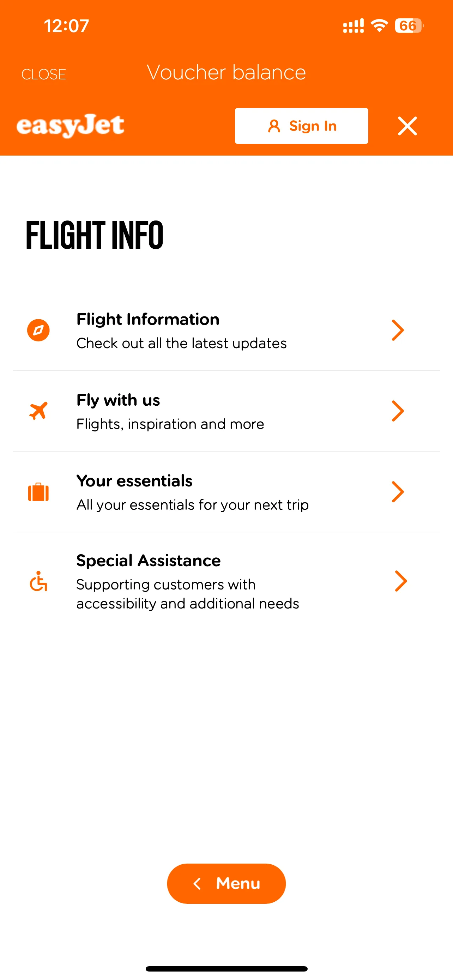Select the Flight Information menu title
This screenshot has width=453, height=980.
coord(148,319)
